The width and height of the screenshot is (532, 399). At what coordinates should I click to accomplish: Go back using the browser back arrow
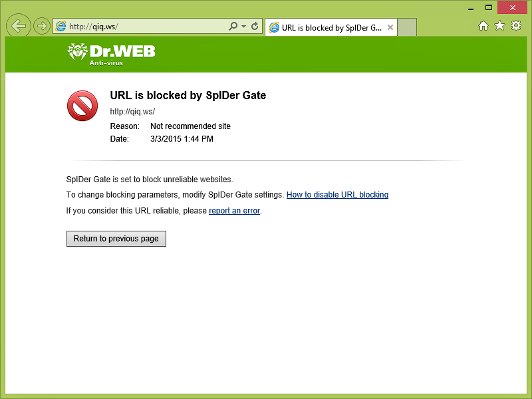[x=19, y=25]
